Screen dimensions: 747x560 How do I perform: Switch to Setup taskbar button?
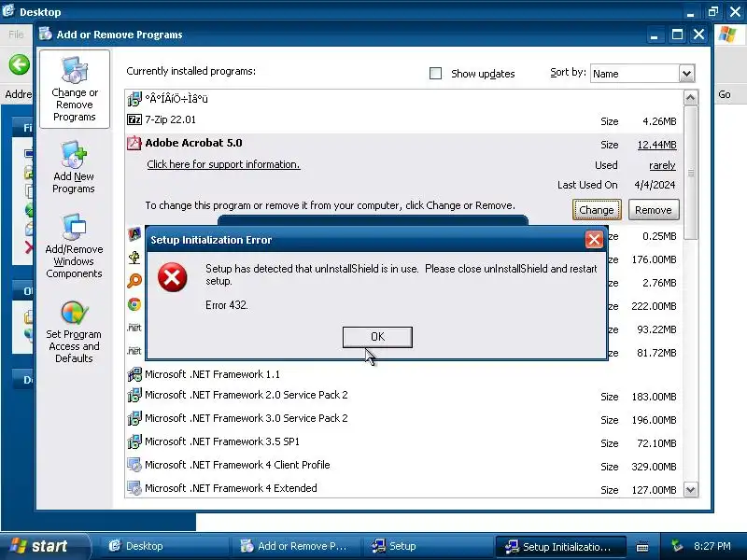tap(427, 546)
